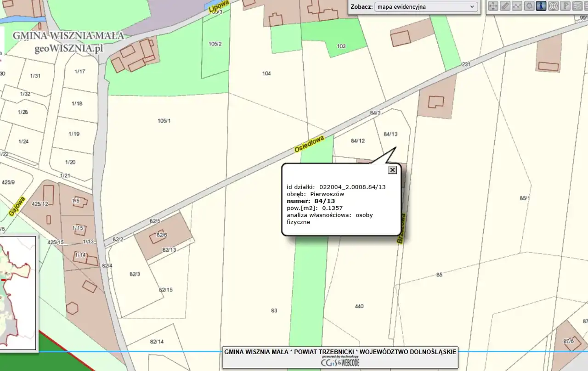Select parcel 440 on the map
Image resolution: width=588 pixels, height=371 pixels.
coord(359,306)
